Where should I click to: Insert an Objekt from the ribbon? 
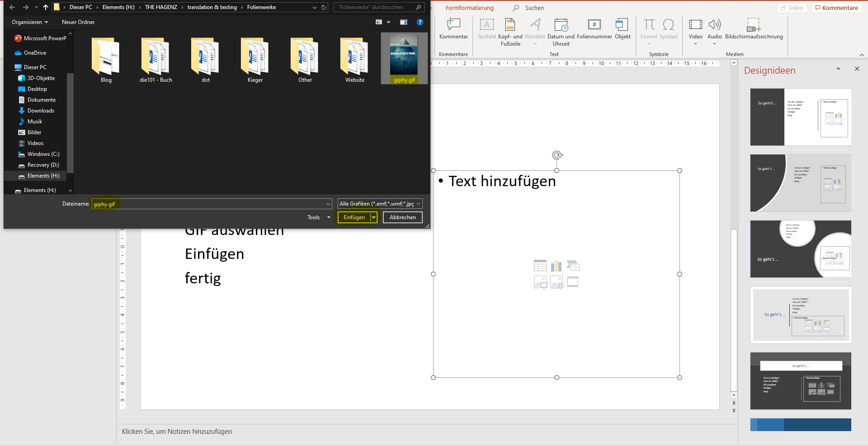[623, 28]
